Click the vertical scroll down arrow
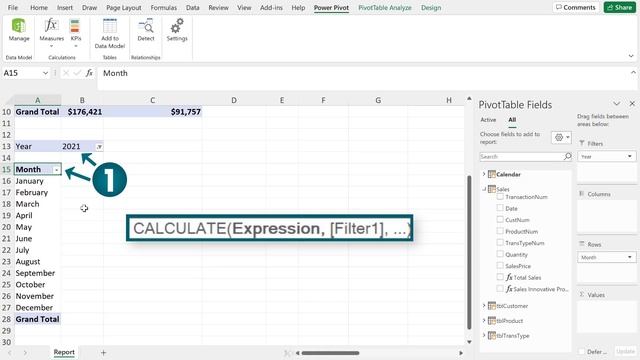The width and height of the screenshot is (640, 360). [x=469, y=342]
